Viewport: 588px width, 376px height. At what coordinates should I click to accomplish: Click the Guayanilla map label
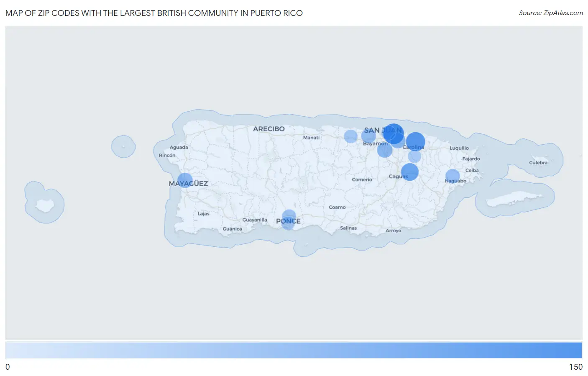tap(255, 220)
